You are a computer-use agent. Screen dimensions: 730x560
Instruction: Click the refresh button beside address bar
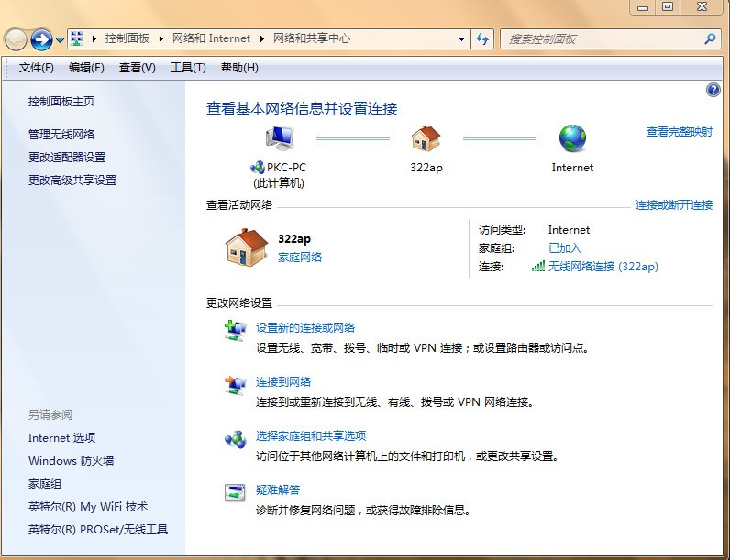[483, 39]
